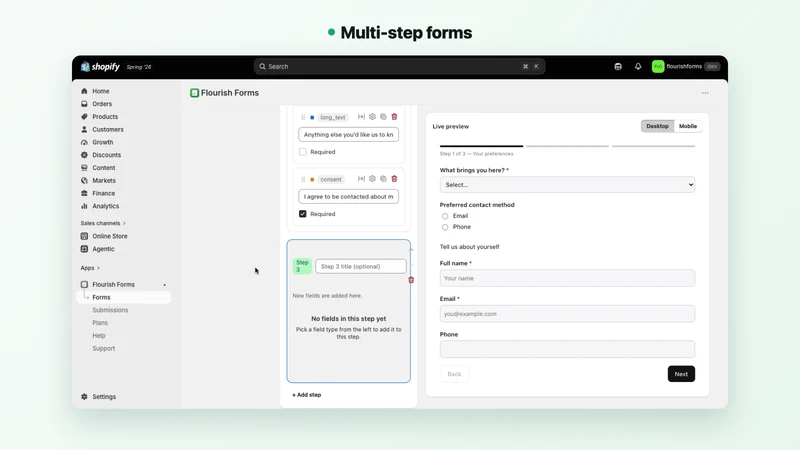Duplicate the long_text field
This screenshot has height=450, width=800.
point(383,117)
